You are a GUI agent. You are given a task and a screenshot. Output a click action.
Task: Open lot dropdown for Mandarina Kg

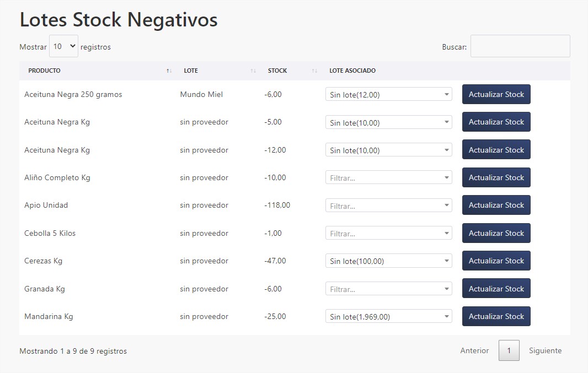(388, 316)
